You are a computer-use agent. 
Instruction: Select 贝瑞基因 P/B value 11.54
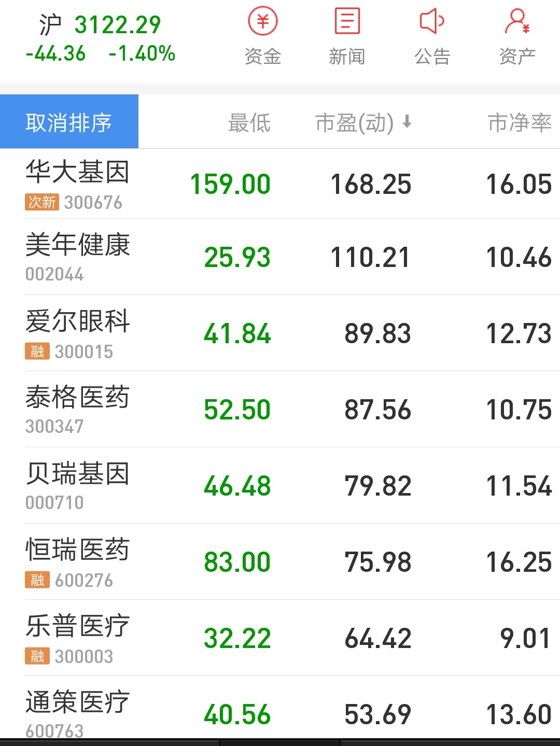tap(519, 486)
